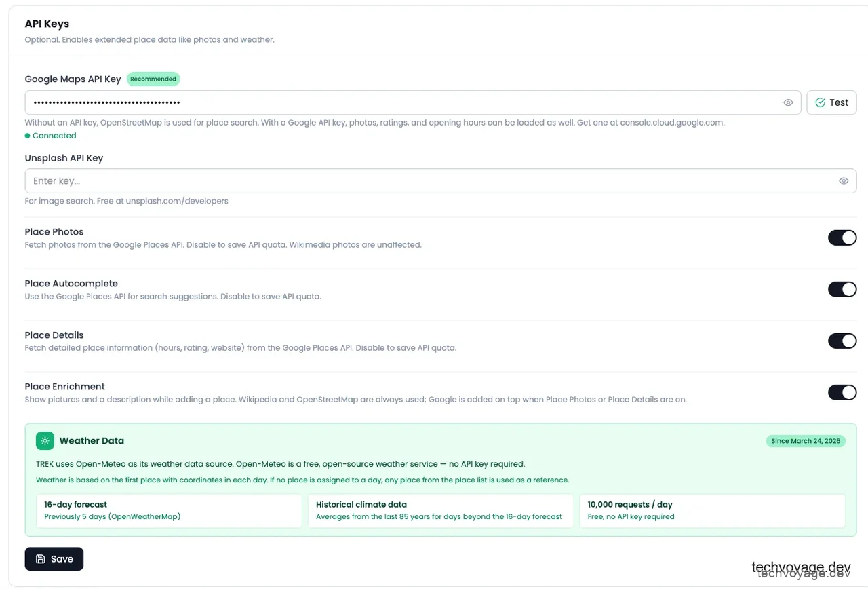Click the floppy disk icon on Save

tap(41, 559)
